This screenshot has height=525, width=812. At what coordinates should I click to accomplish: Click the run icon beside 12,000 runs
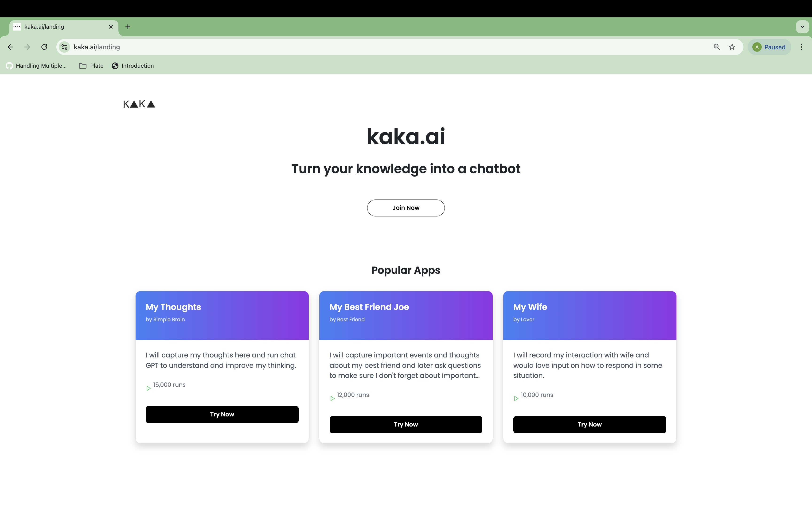332,398
